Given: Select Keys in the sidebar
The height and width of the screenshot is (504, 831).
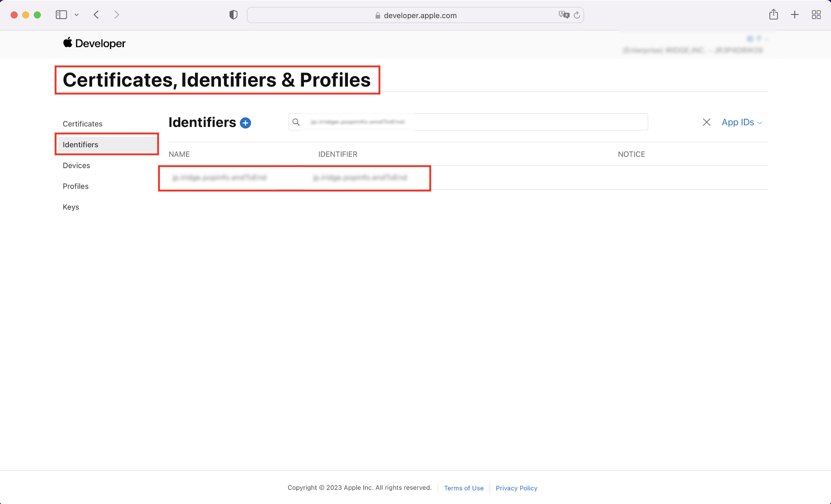Looking at the screenshot, I should point(71,207).
